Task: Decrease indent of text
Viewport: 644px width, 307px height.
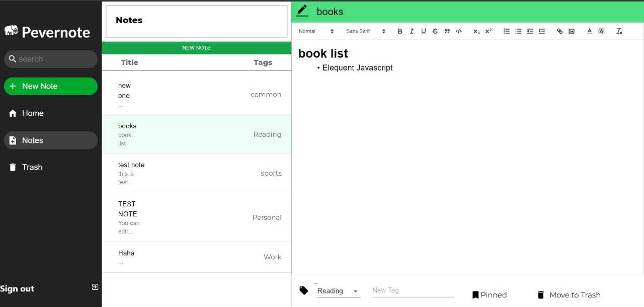Action: pyautogui.click(x=530, y=31)
